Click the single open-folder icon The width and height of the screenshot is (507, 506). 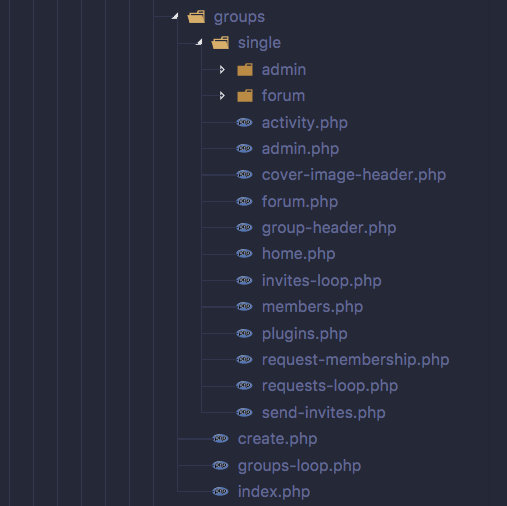click(220, 43)
